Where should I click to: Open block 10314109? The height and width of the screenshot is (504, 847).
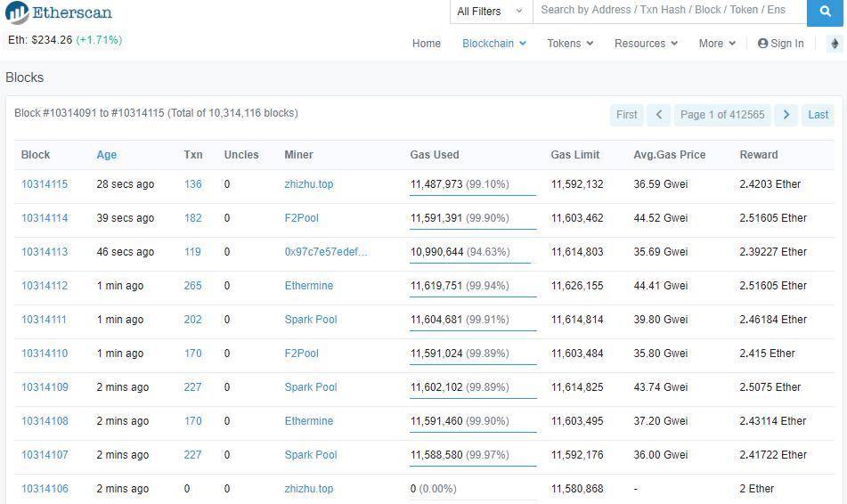click(x=45, y=387)
